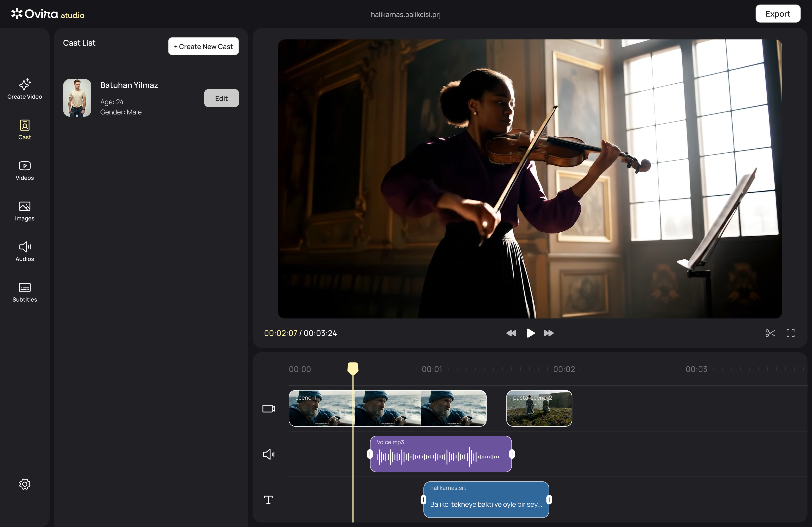
Task: Open the Subtitles panel
Action: [x=25, y=292]
